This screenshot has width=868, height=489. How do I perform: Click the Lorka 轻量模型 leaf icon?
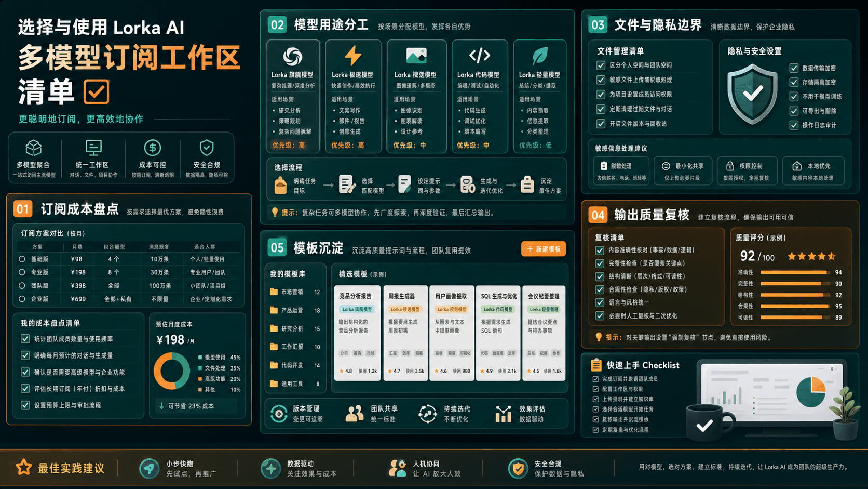click(540, 56)
